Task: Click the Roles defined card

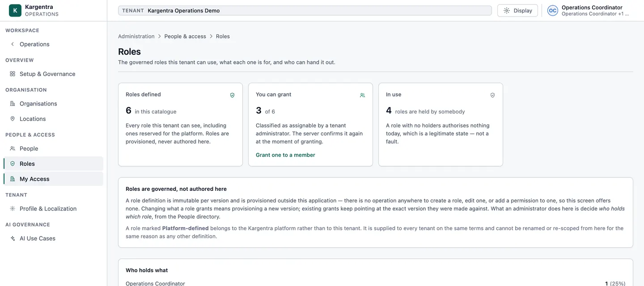Action: click(181, 124)
